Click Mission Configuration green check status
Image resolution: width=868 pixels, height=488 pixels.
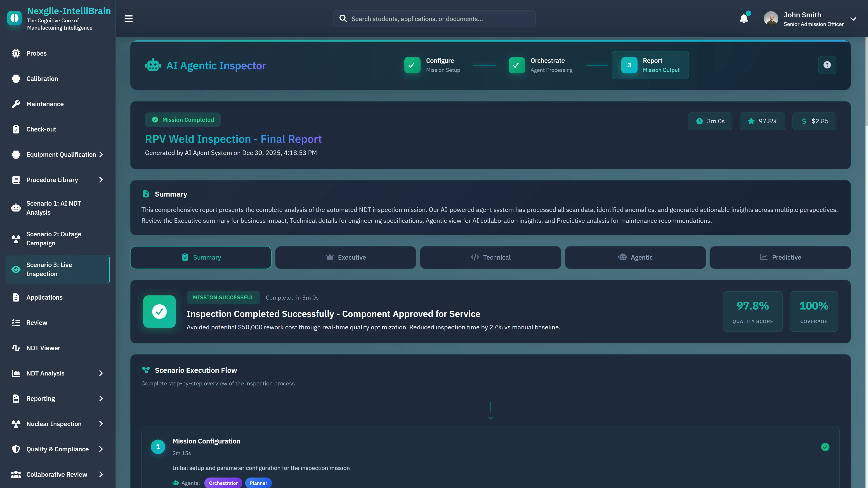tap(825, 447)
